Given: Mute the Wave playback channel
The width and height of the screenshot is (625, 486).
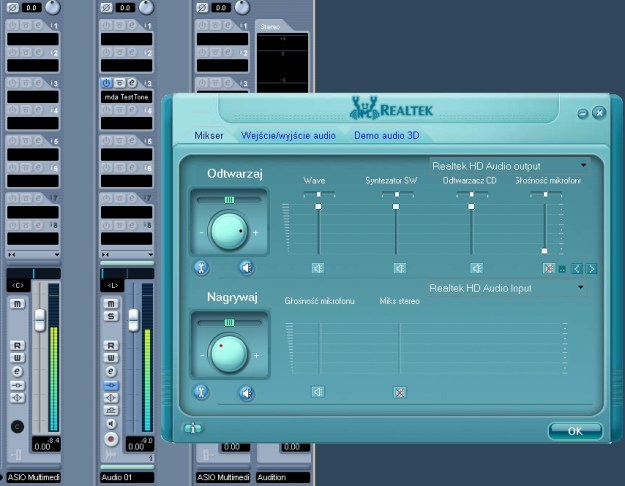Looking at the screenshot, I should pos(318,268).
